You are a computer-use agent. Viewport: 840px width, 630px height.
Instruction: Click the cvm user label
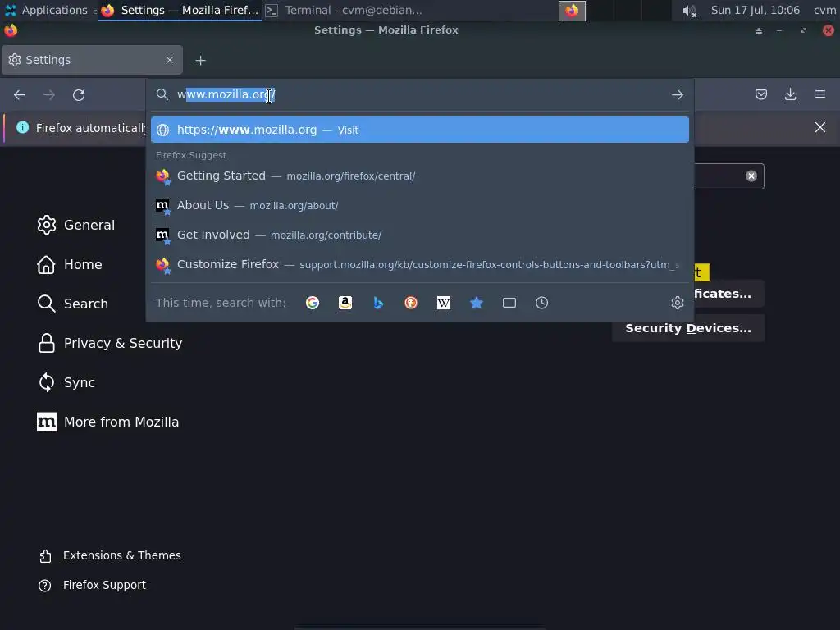pyautogui.click(x=824, y=10)
